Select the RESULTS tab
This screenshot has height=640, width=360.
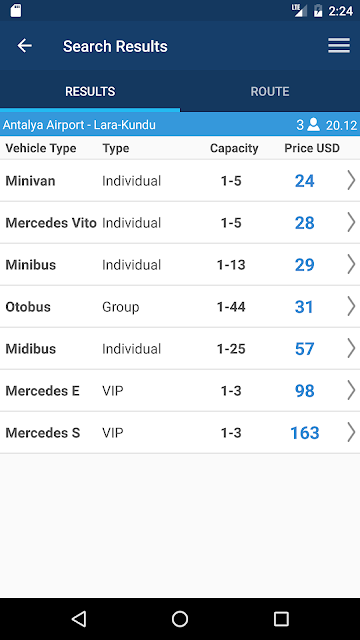point(90,91)
